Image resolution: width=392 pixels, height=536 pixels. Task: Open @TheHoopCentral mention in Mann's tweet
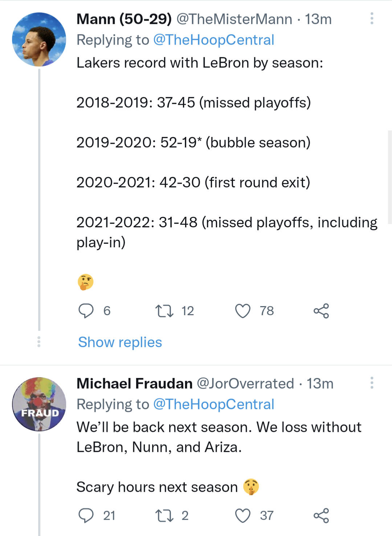[213, 40]
